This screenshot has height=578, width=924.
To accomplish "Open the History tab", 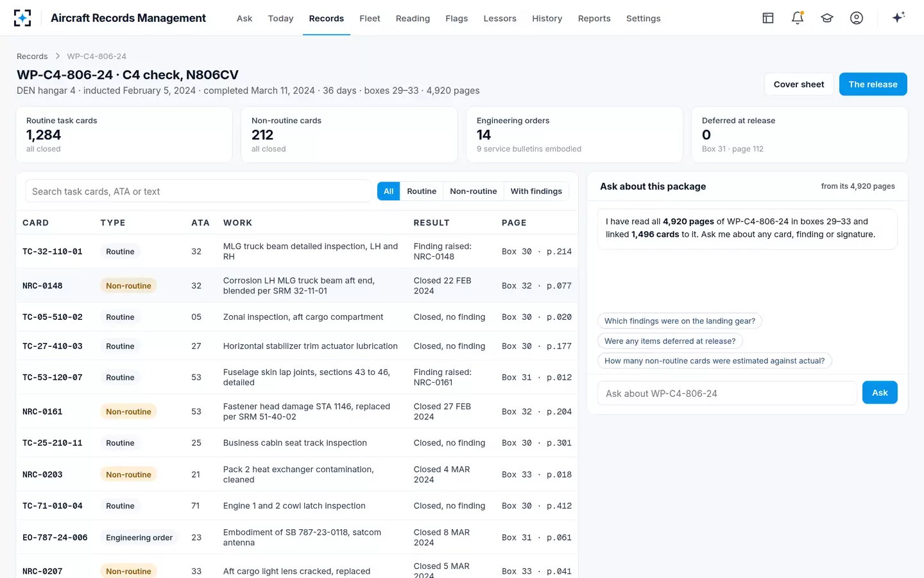I will tap(547, 19).
